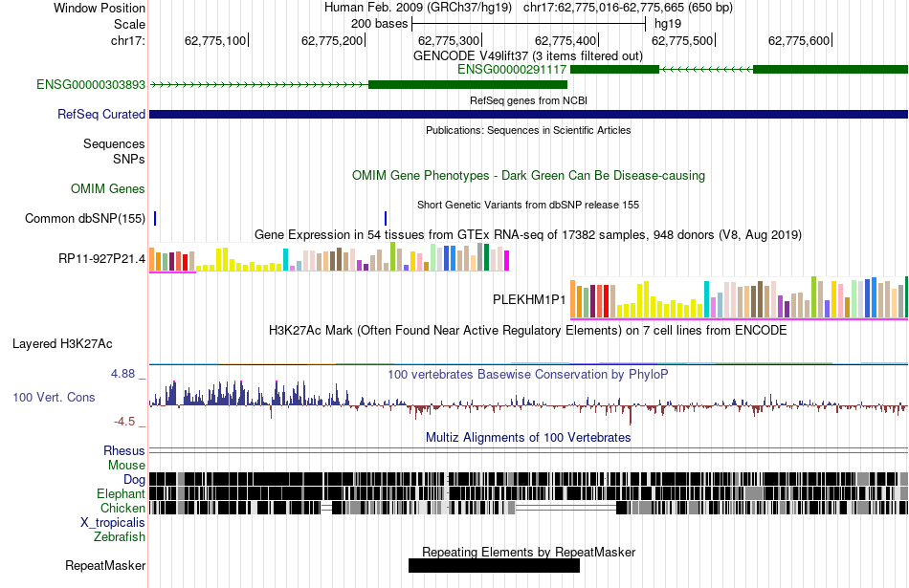Click Repeating Elements by RepeatMasker title
909x588 pixels.
point(528,552)
